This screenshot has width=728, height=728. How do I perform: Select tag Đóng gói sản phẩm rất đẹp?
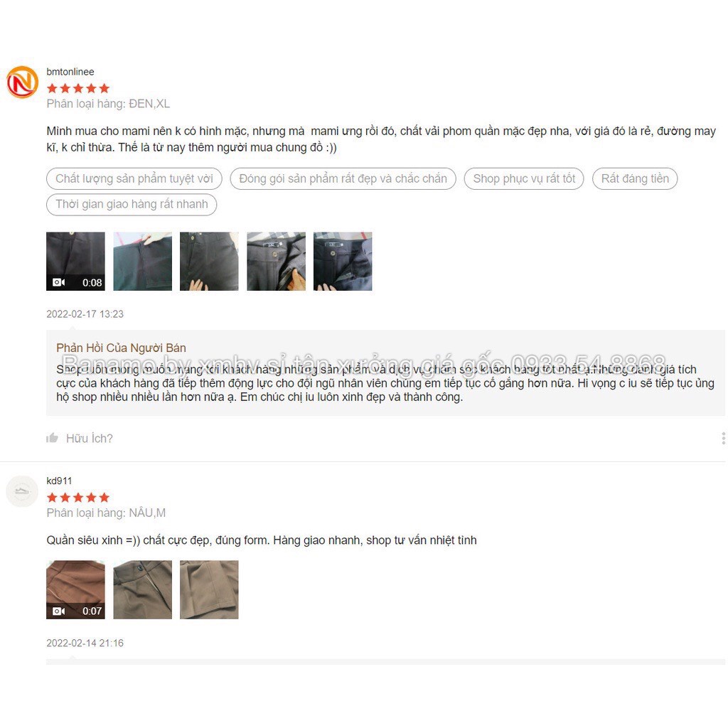pyautogui.click(x=343, y=178)
